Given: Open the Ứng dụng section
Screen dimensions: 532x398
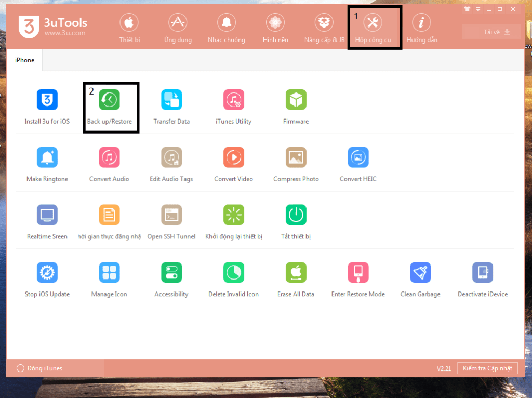Looking at the screenshot, I should point(178,28).
